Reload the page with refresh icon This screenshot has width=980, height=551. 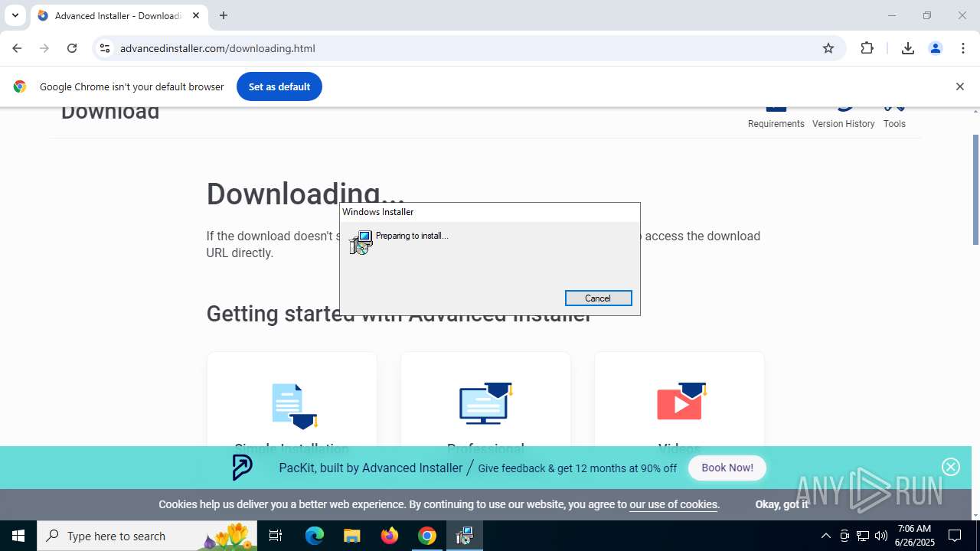point(72,48)
